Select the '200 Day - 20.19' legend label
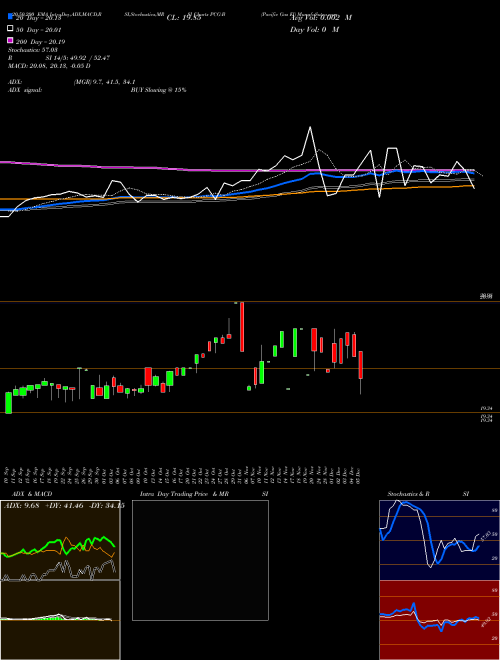 40,41
